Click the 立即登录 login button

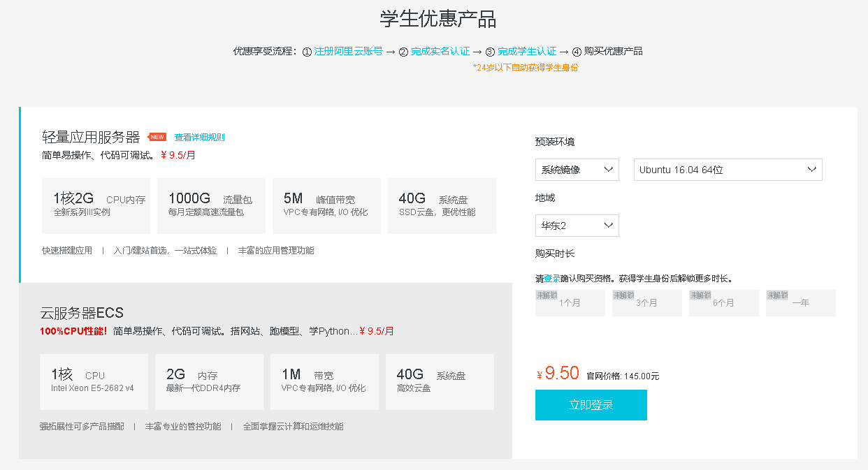tap(591, 404)
